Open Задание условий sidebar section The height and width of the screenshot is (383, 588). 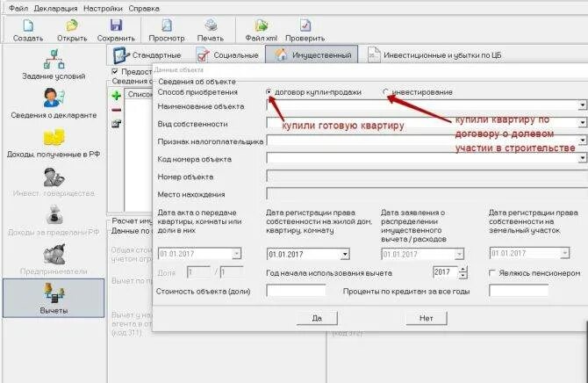coord(54,64)
